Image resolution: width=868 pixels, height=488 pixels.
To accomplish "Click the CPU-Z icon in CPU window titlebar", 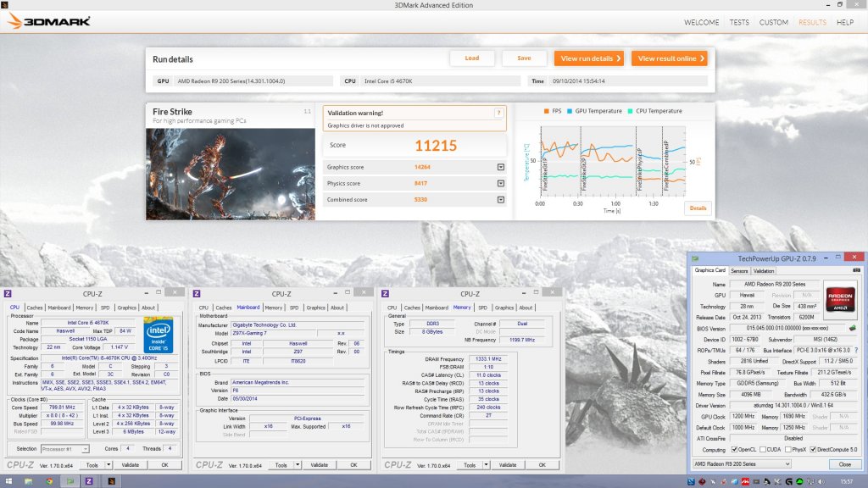I will coord(8,294).
